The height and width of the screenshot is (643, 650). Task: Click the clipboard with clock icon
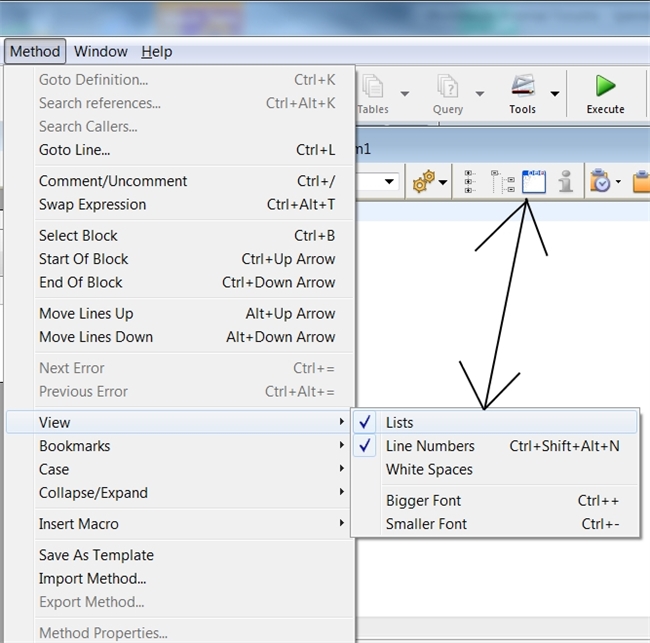point(600,181)
